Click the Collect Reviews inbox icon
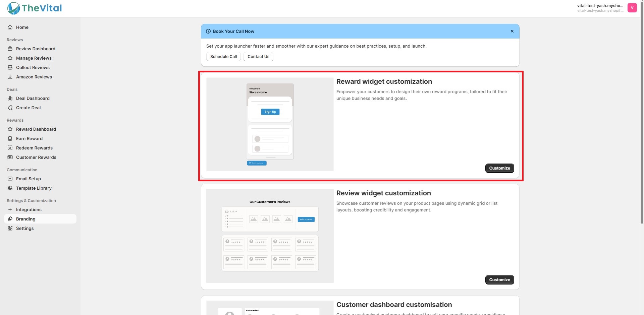This screenshot has height=315, width=644. coord(10,67)
